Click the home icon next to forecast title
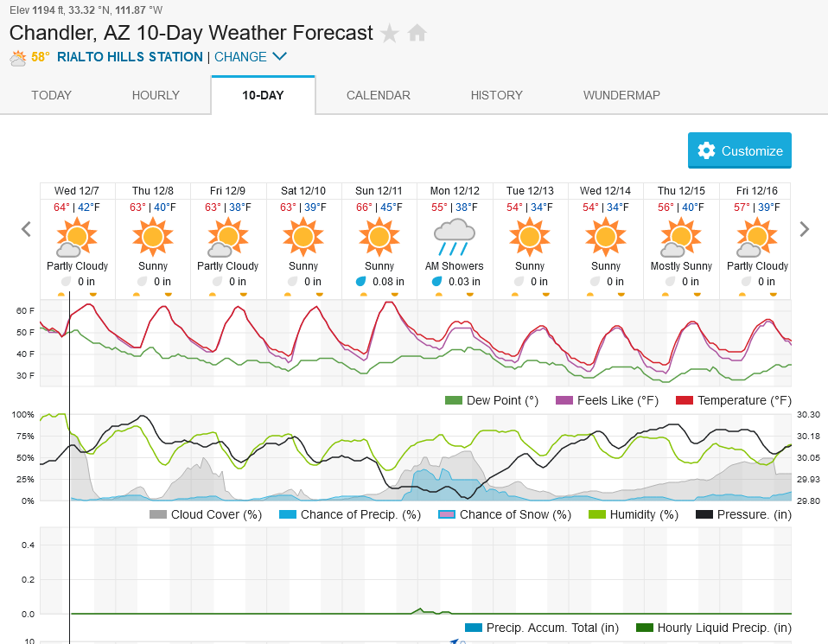Screen dimensions: 828x644 [x=417, y=33]
